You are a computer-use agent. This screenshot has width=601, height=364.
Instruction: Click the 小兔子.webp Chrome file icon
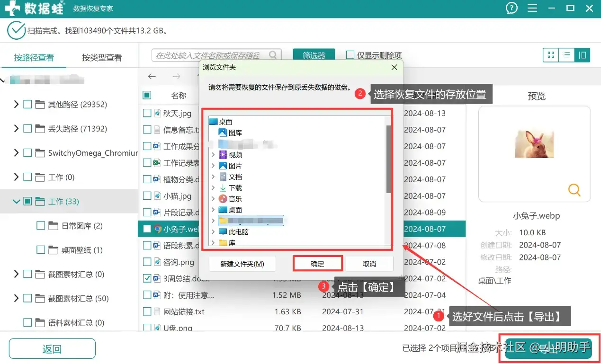tap(158, 229)
